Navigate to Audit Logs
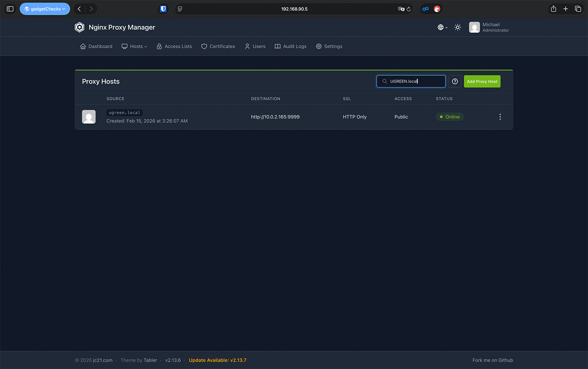 (290, 46)
